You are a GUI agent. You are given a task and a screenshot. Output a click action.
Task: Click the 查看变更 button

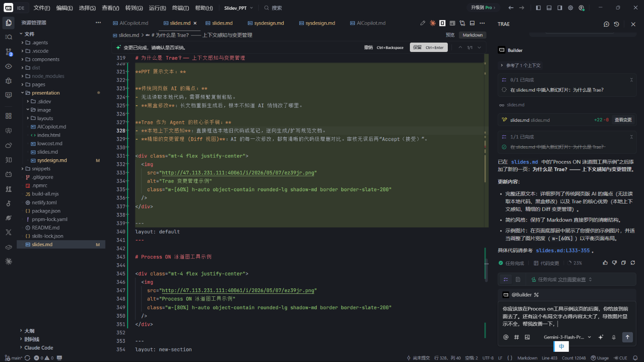(623, 120)
